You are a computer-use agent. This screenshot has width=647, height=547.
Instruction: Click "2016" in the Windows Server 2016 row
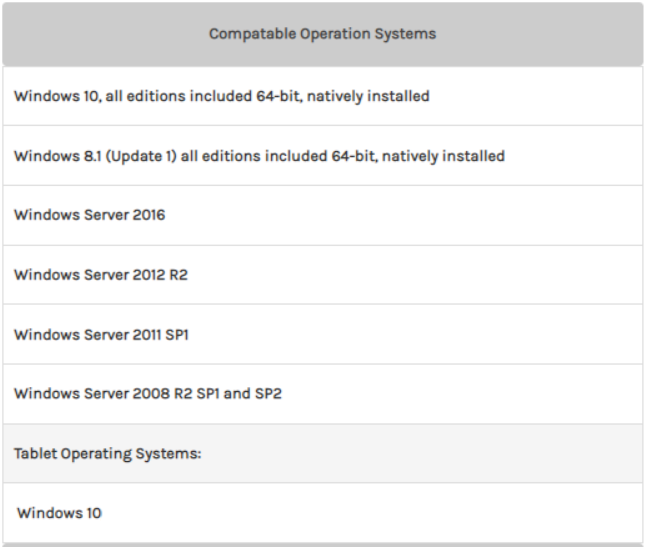coord(149,215)
